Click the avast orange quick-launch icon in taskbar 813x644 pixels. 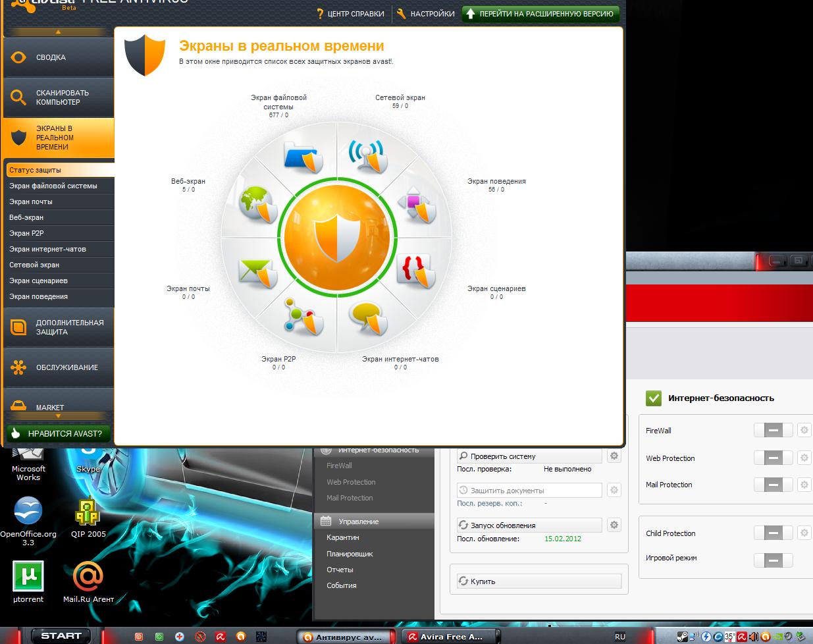click(241, 637)
